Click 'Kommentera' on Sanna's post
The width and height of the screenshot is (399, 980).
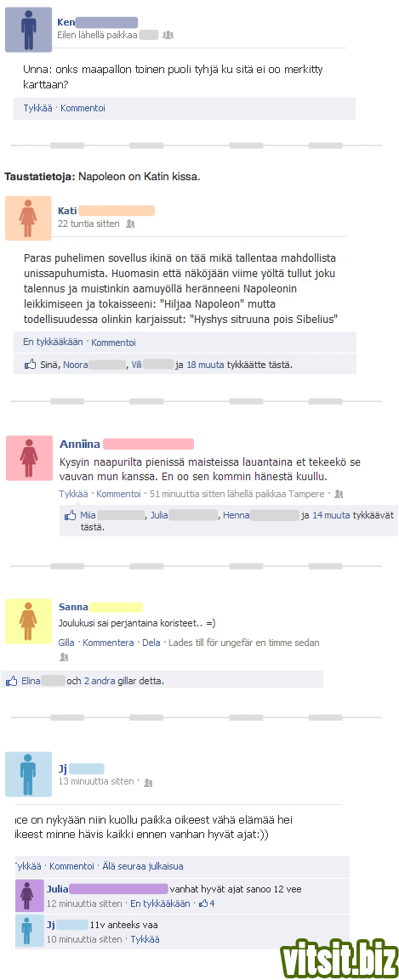click(108, 643)
